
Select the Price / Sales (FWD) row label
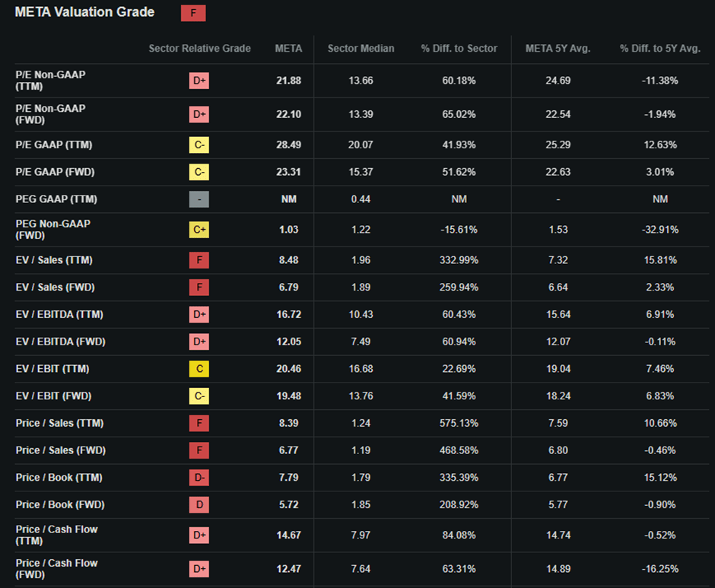[x=61, y=450]
